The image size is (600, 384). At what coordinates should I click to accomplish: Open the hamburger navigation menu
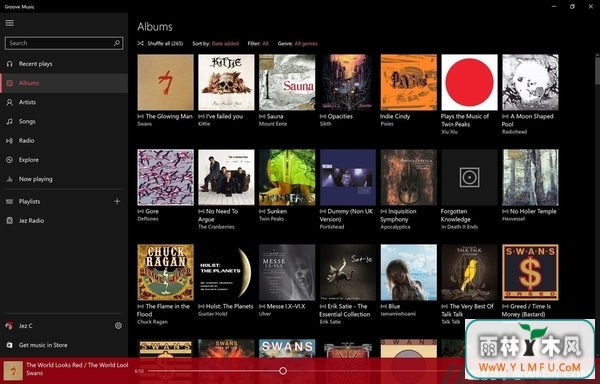click(10, 23)
